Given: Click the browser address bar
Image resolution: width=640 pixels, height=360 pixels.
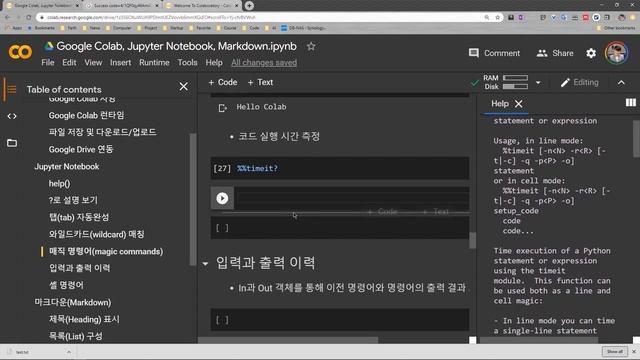Looking at the screenshot, I should (x=261, y=18).
